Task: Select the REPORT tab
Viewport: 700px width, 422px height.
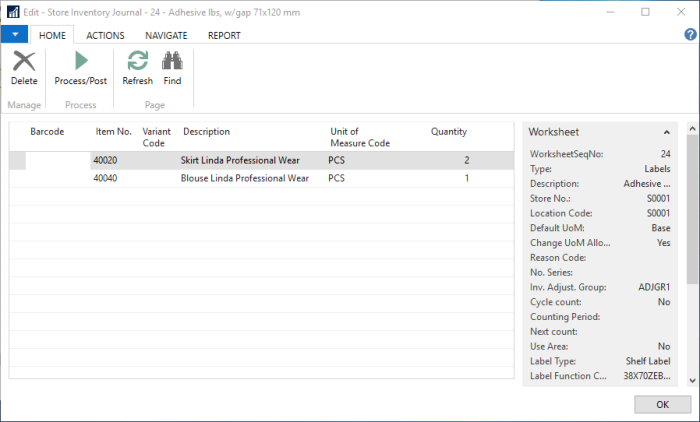Action: coord(224,35)
